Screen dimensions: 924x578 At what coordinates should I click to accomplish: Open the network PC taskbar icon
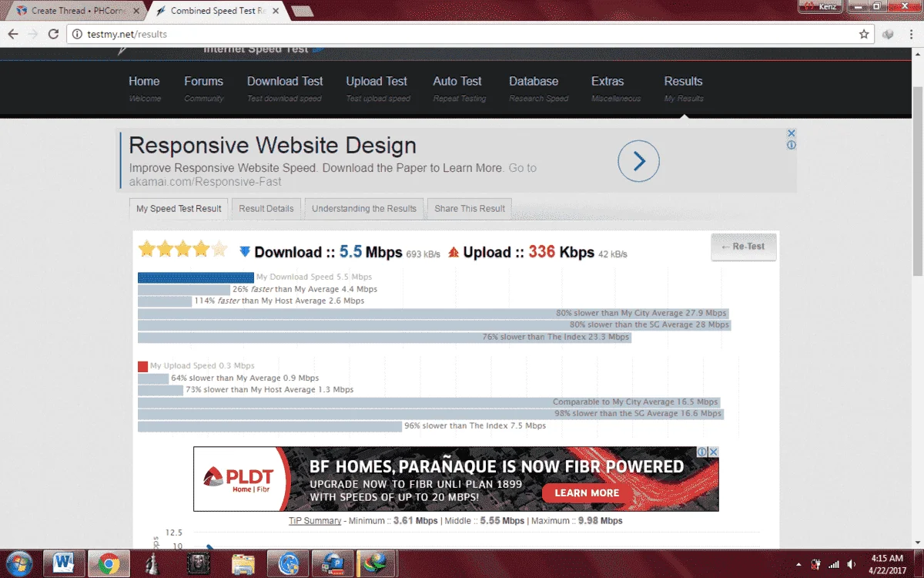[333, 564]
